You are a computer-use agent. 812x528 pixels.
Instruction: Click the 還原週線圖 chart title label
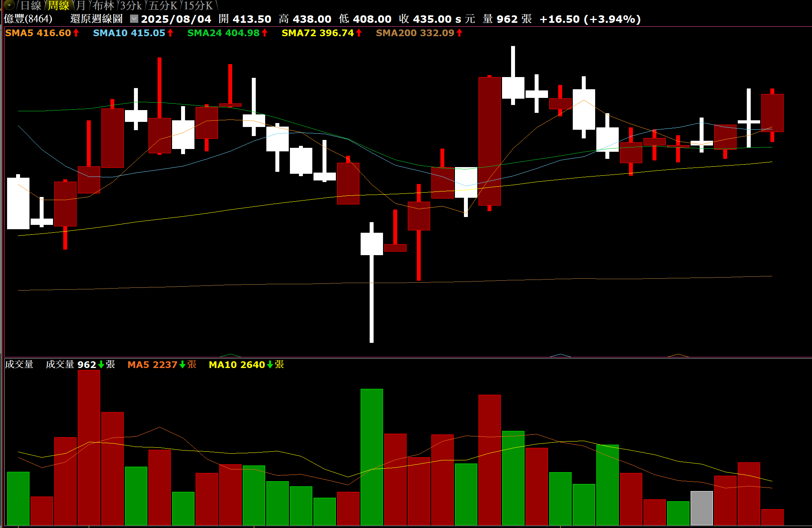(x=96, y=19)
